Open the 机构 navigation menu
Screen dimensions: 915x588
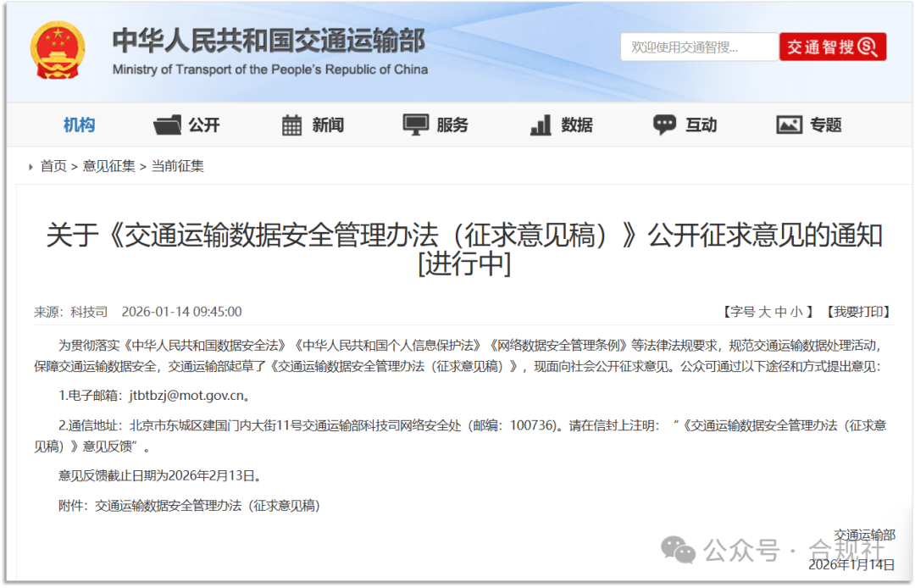[x=79, y=125]
